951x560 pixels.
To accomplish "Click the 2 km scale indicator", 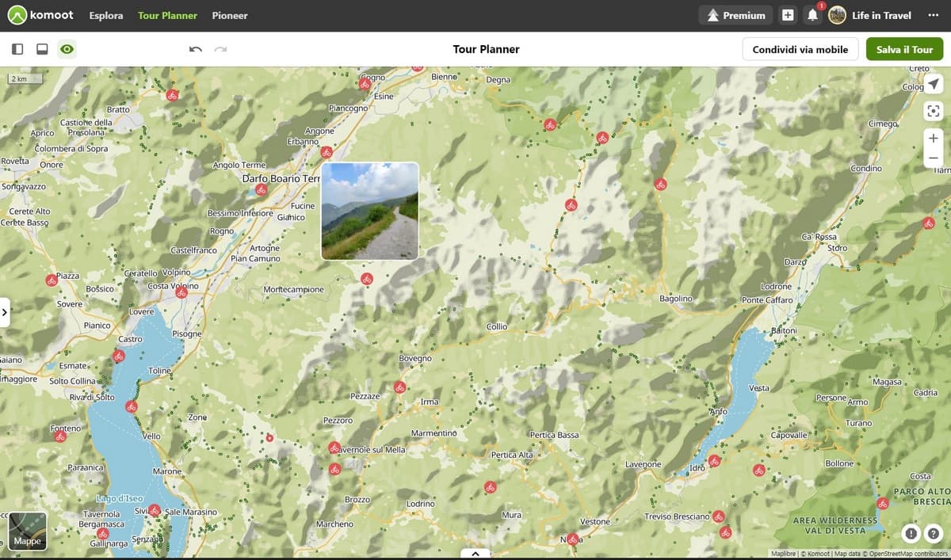I will tap(25, 78).
